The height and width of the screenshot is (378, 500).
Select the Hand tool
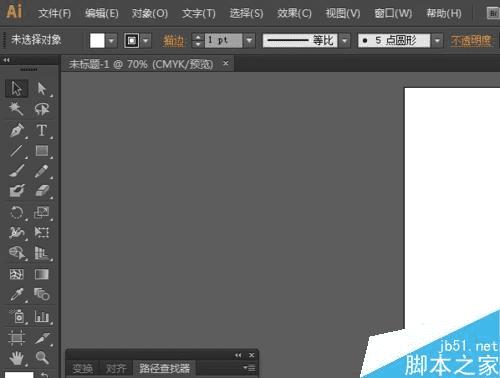[x=17, y=358]
